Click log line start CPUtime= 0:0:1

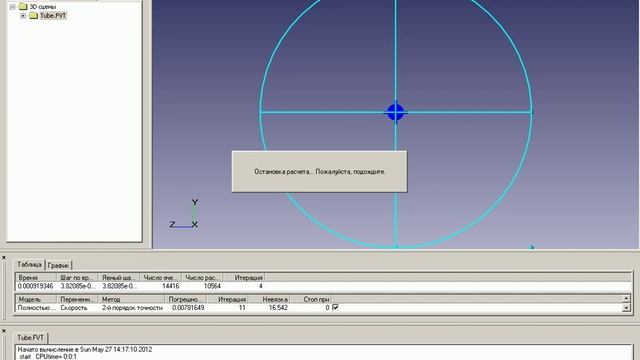(x=48, y=357)
